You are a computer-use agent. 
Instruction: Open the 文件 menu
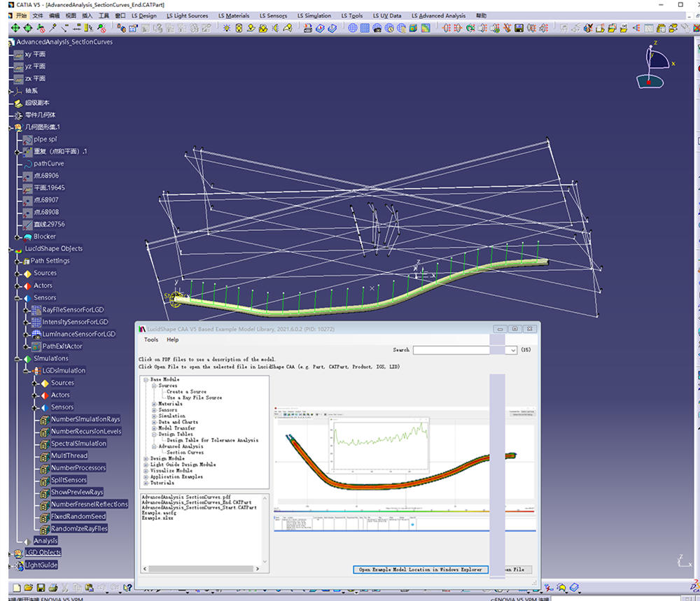coord(38,15)
